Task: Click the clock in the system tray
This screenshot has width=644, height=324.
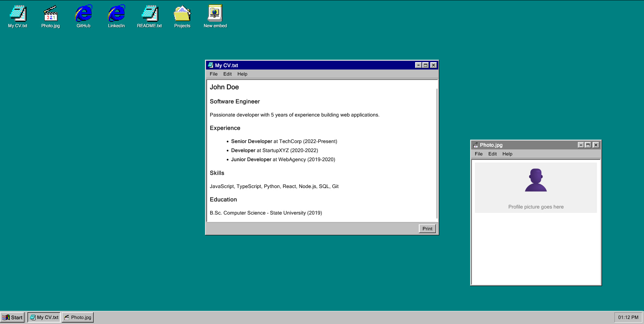Action: 628,317
